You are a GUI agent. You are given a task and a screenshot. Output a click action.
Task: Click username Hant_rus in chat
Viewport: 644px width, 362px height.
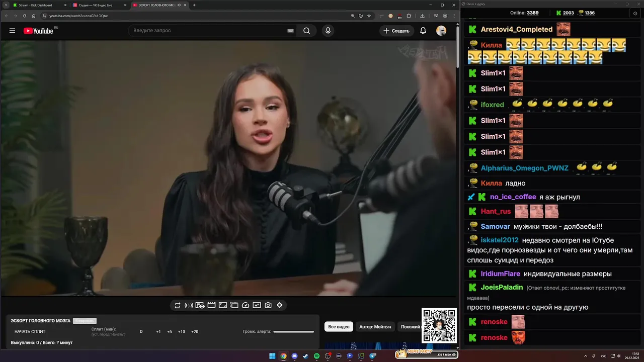[496, 211]
